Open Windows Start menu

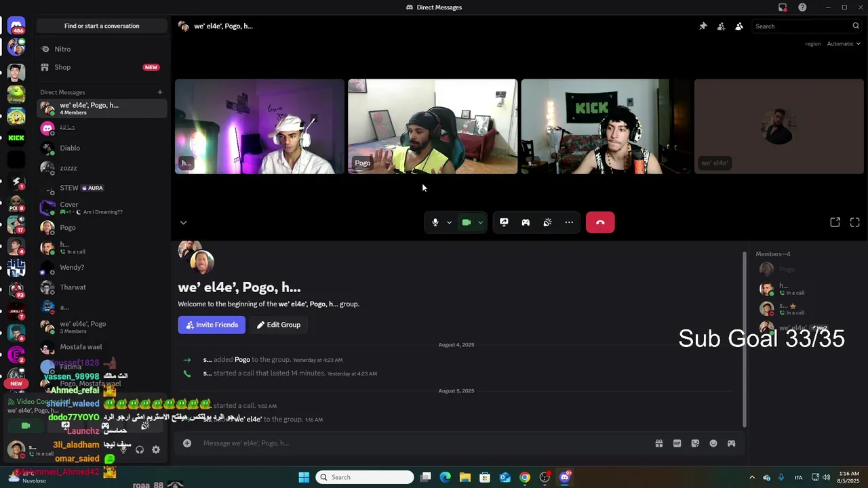(304, 477)
